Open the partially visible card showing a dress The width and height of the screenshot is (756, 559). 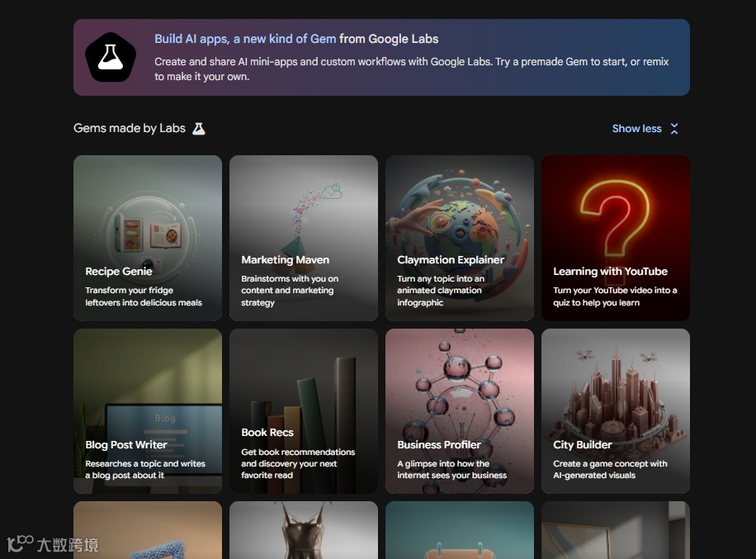tap(303, 530)
